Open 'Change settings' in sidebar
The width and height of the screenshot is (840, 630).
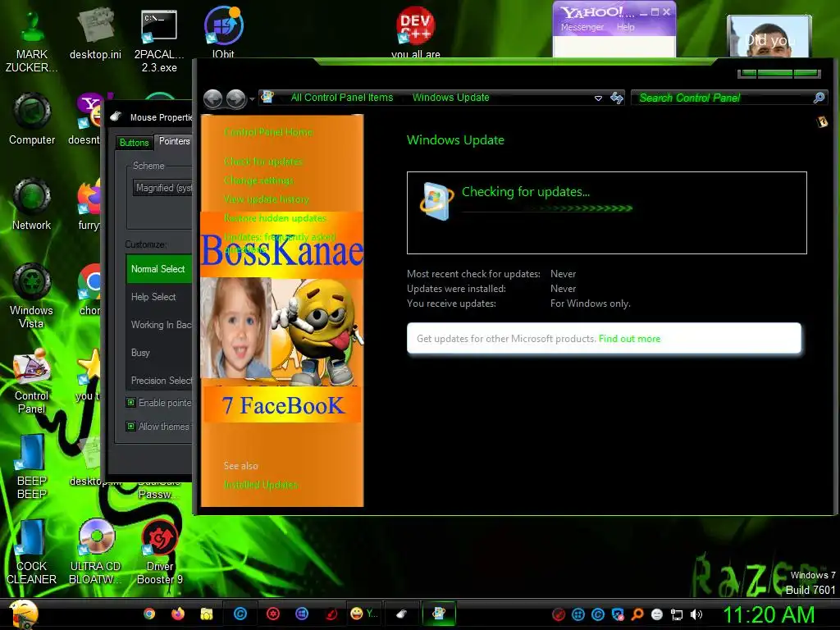coord(258,180)
